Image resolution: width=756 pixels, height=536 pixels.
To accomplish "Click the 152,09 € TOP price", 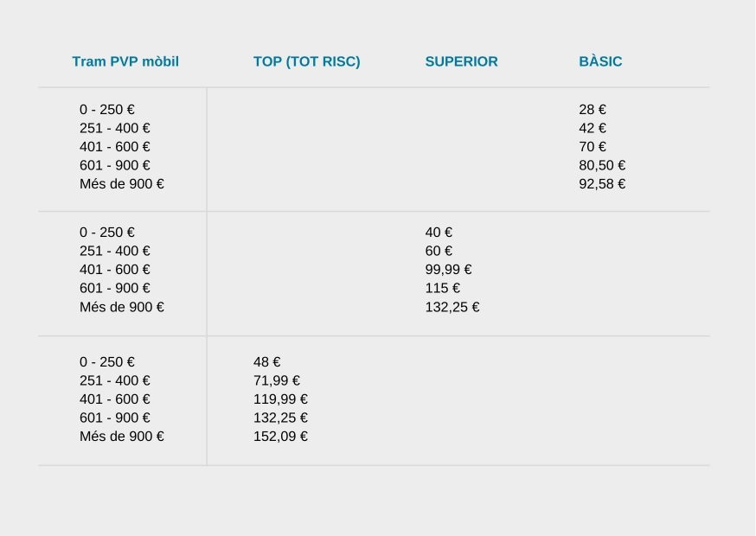I will 280,437.
